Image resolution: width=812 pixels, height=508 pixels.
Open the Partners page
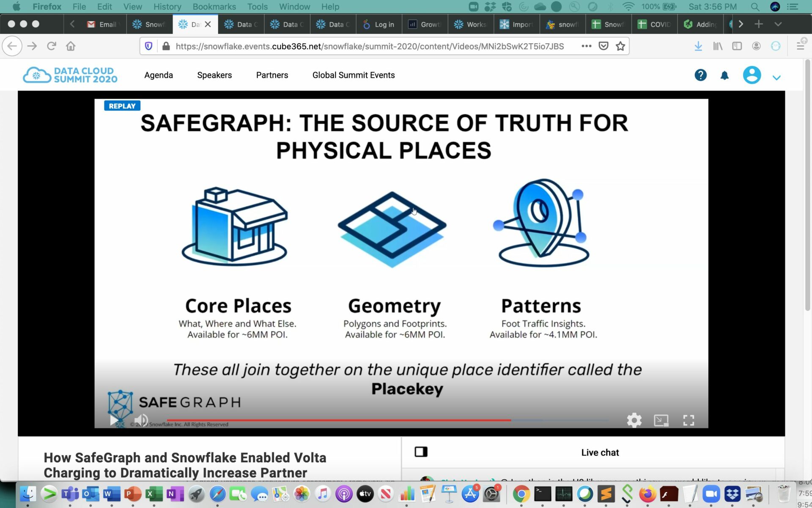272,75
